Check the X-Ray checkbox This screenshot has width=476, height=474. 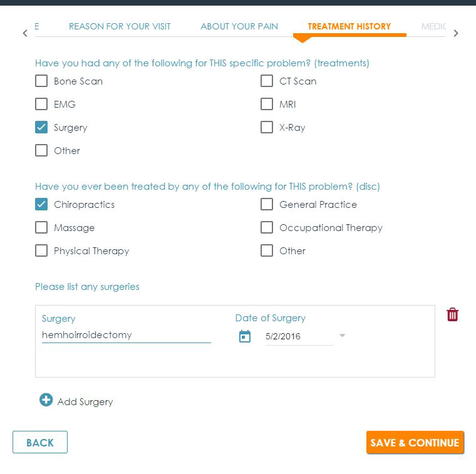point(267,128)
